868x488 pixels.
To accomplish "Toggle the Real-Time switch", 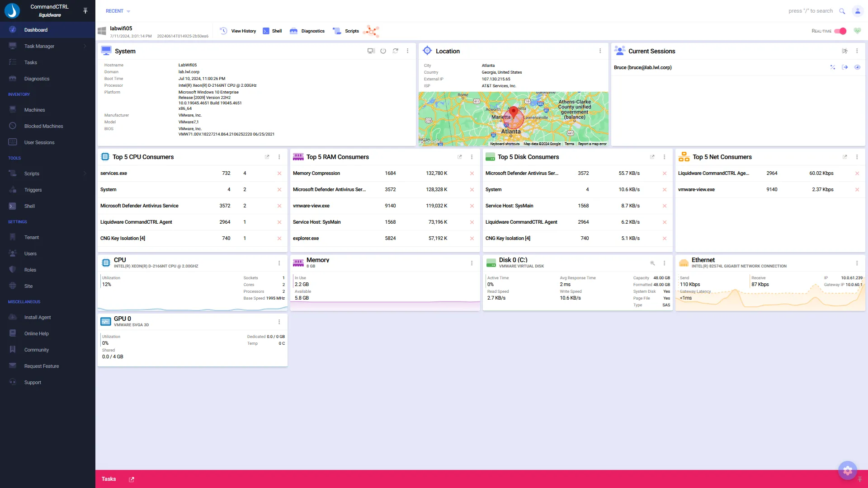I will coord(840,31).
